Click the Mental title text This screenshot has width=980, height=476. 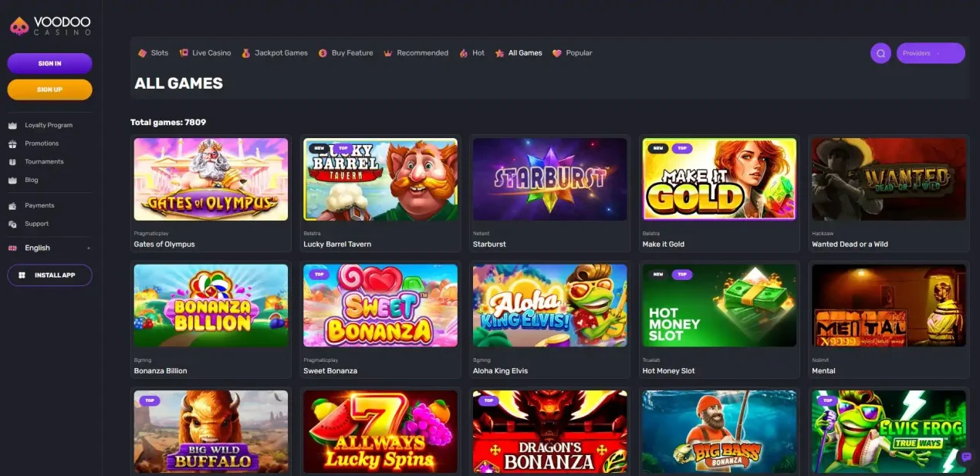[823, 371]
